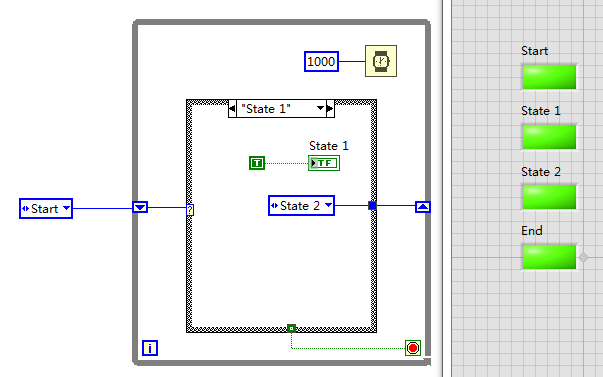The width and height of the screenshot is (603, 377).
Task: Click the True boolean constant
Action: (x=257, y=163)
